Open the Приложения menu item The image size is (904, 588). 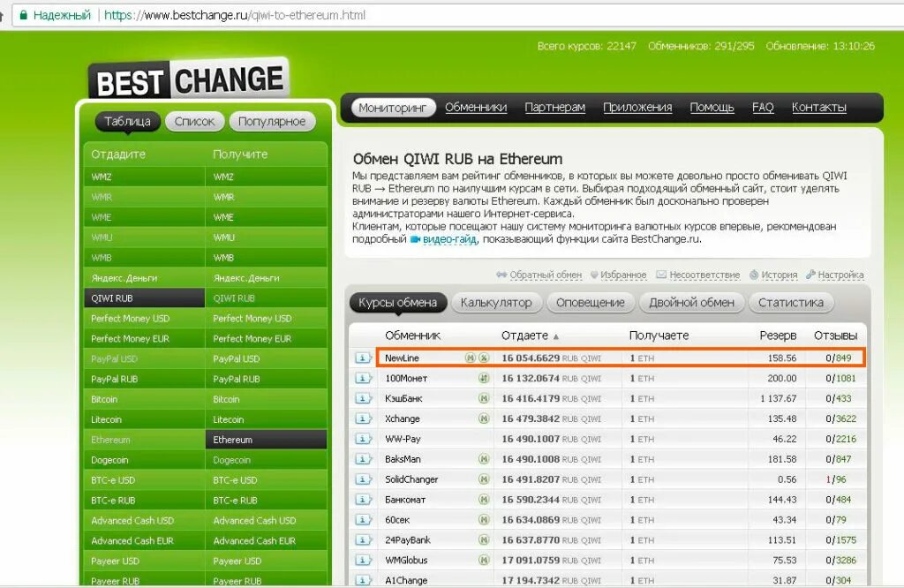pos(637,107)
